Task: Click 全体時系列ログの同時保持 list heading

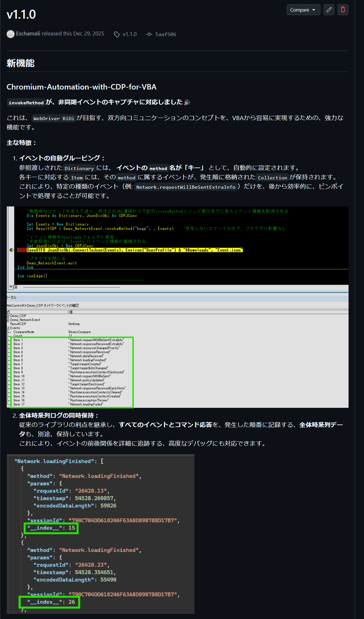Action: click(59, 415)
